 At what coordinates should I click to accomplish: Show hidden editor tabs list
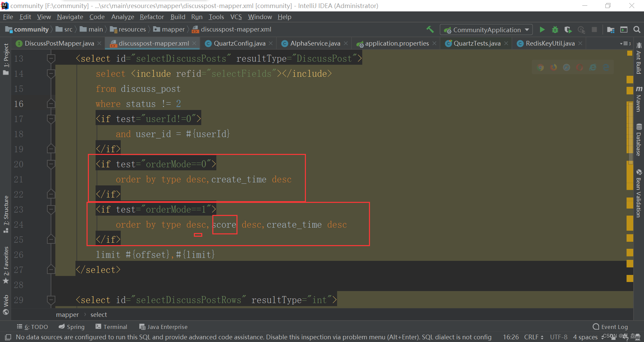[625, 44]
